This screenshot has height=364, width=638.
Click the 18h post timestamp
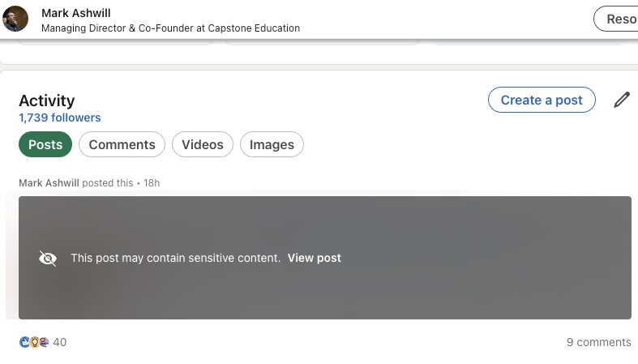tap(152, 183)
